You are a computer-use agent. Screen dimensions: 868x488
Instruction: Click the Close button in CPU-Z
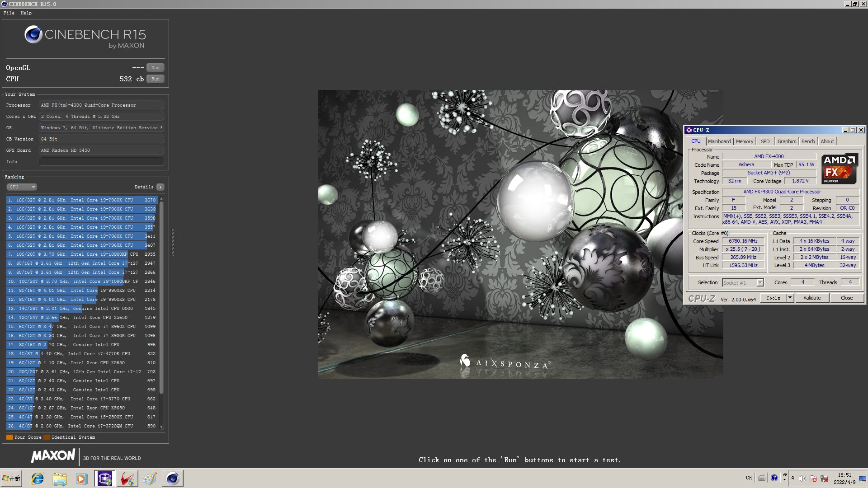(847, 298)
